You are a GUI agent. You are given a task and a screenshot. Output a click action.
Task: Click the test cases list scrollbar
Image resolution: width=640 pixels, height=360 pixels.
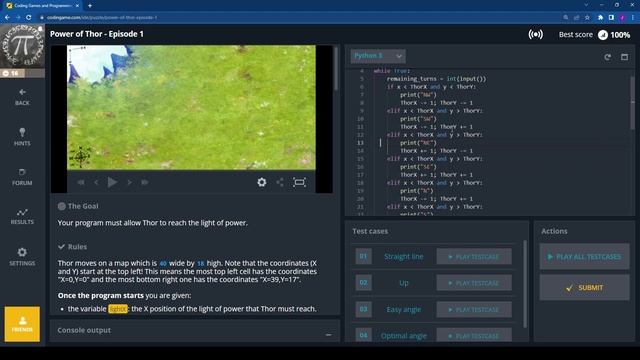coord(525,284)
